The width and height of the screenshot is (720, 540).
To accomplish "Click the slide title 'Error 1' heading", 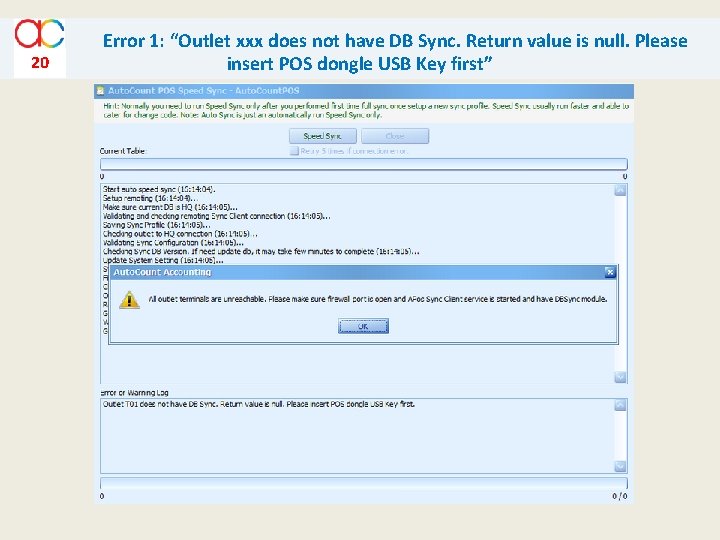I will 395,51.
